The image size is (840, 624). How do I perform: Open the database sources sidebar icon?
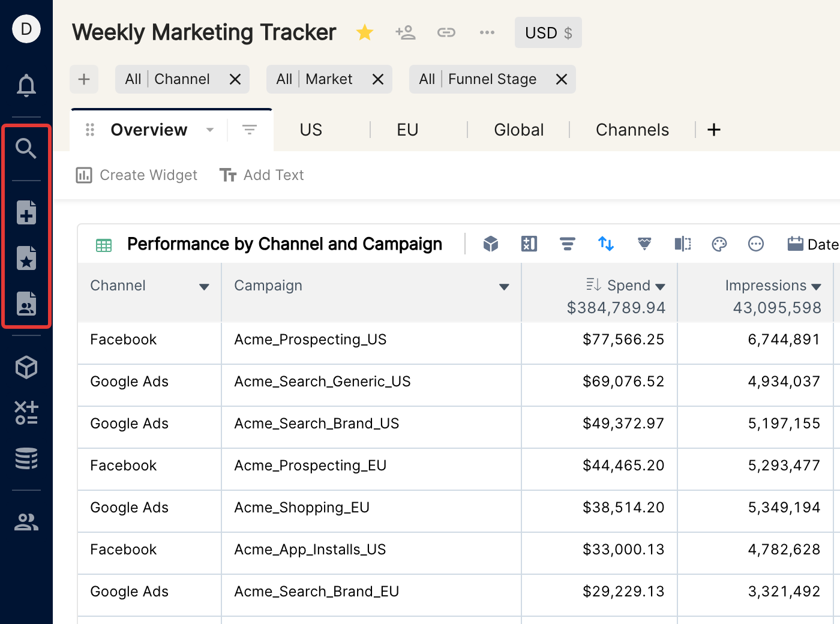tap(26, 458)
